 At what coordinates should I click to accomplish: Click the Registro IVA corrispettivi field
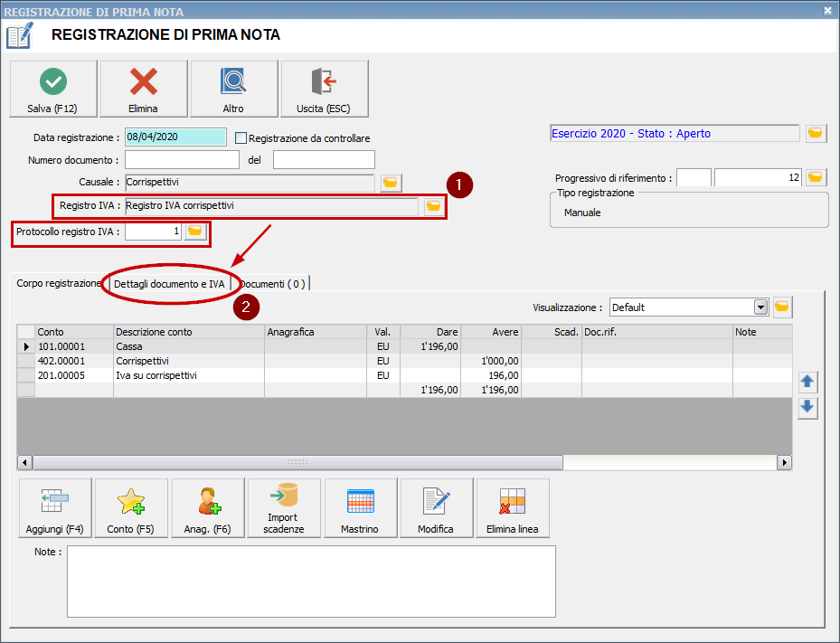point(271,206)
